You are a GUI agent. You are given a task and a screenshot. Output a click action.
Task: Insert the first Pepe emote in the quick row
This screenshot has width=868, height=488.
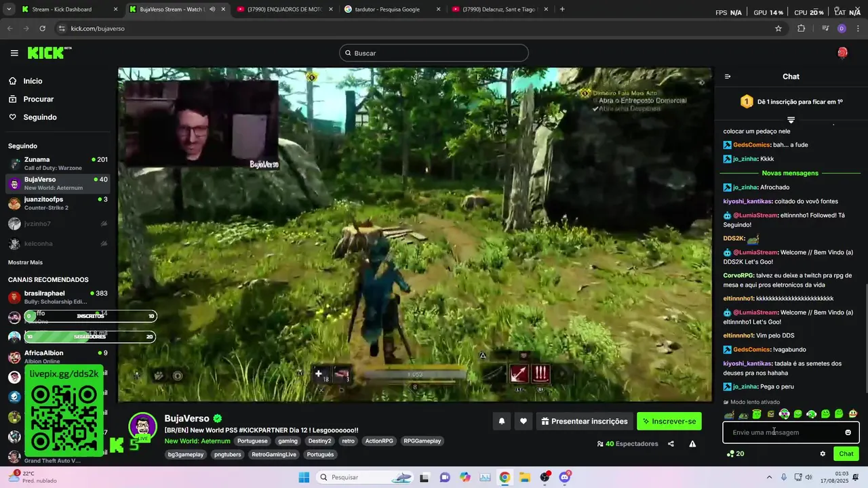coord(729,414)
